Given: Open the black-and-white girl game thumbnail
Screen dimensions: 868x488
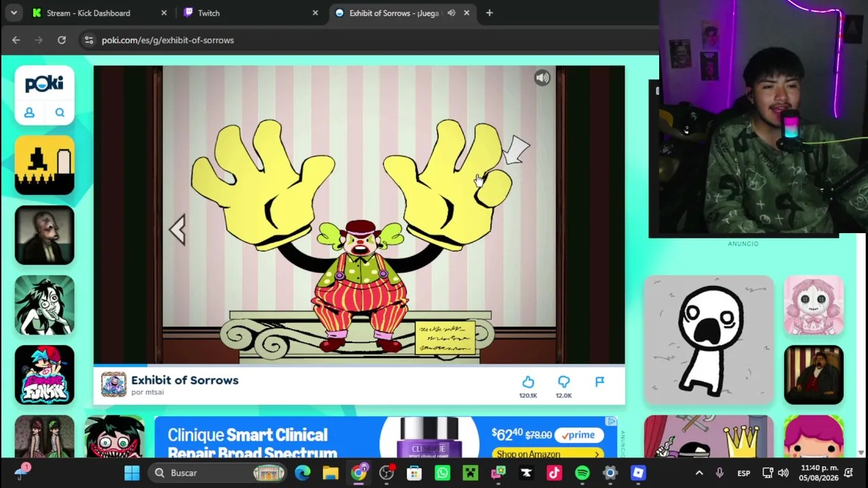Looking at the screenshot, I should click(45, 305).
